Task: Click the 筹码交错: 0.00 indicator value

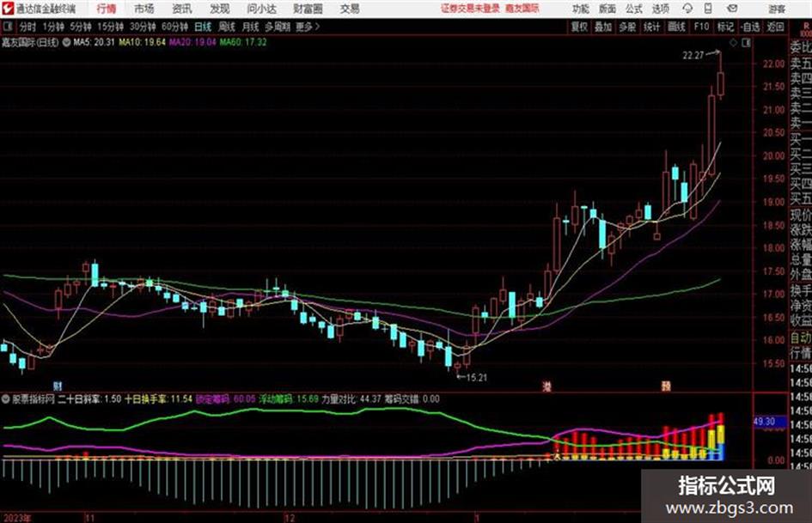Action: [x=412, y=399]
